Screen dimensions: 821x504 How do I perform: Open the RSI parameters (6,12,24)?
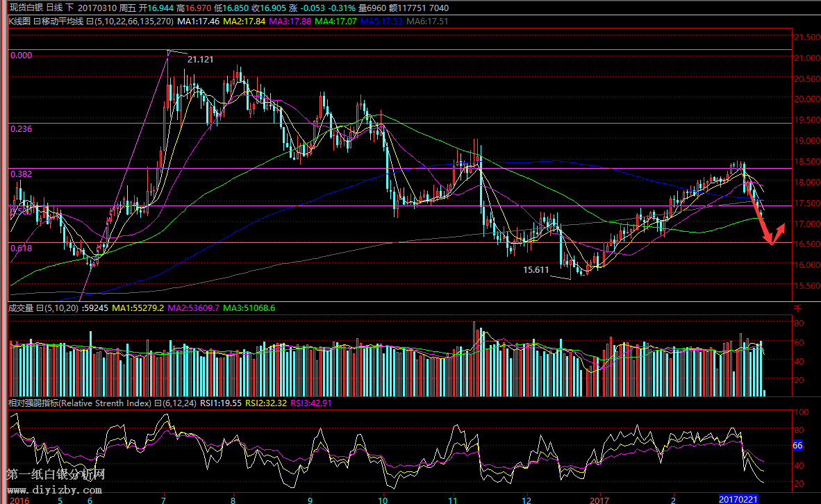[180, 403]
